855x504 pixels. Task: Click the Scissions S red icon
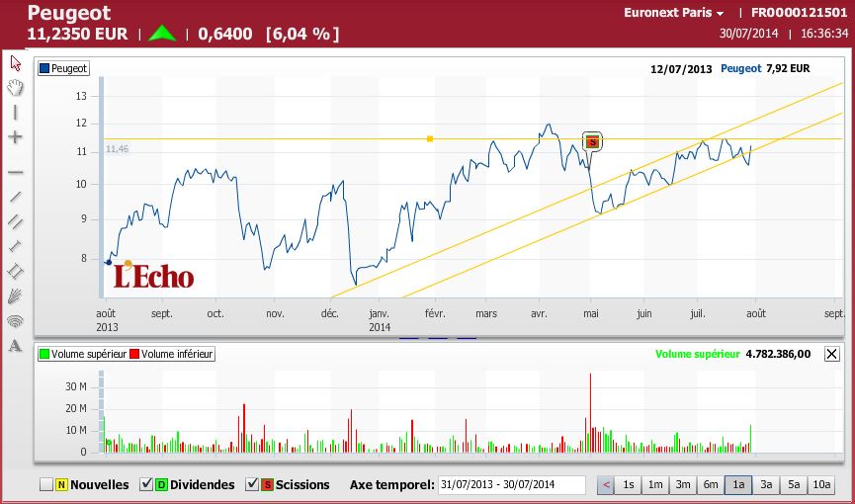(x=267, y=484)
